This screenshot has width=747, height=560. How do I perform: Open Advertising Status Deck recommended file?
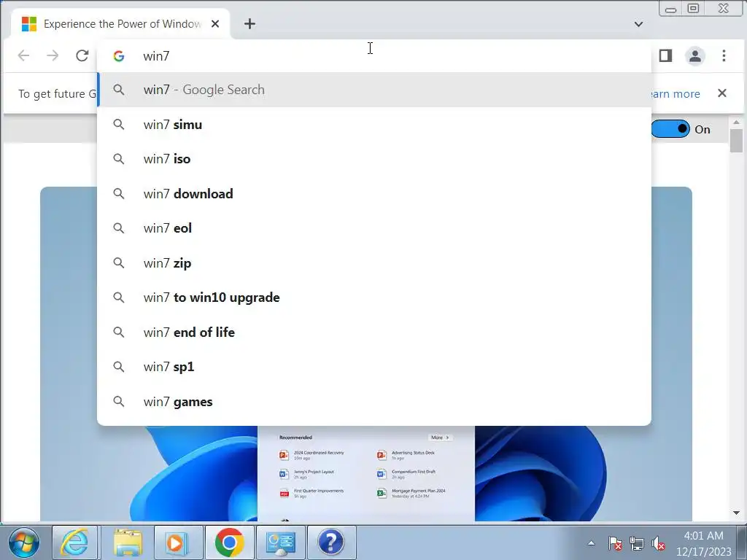pos(406,455)
